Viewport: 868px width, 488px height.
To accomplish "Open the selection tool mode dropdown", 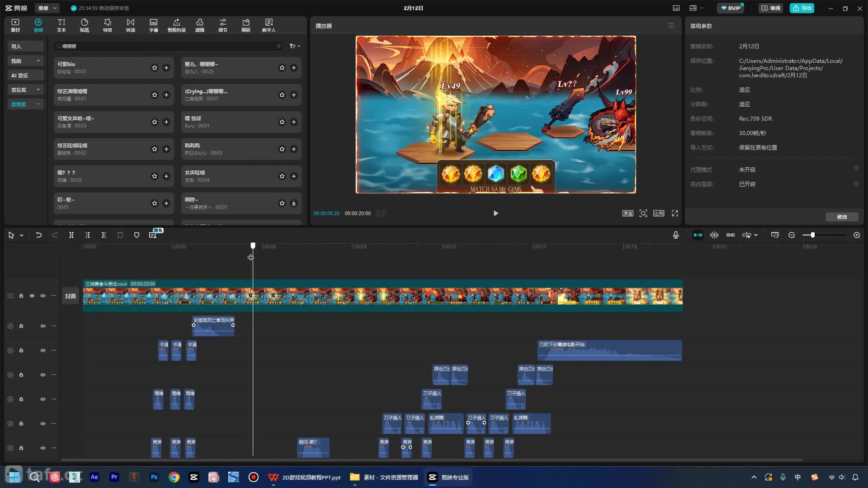I will point(21,235).
